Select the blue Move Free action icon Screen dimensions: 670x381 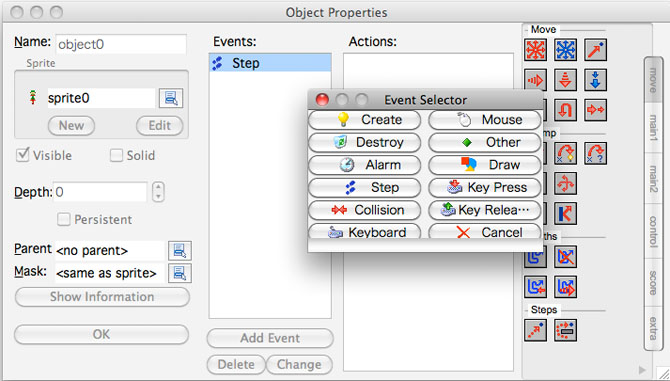pyautogui.click(x=565, y=50)
